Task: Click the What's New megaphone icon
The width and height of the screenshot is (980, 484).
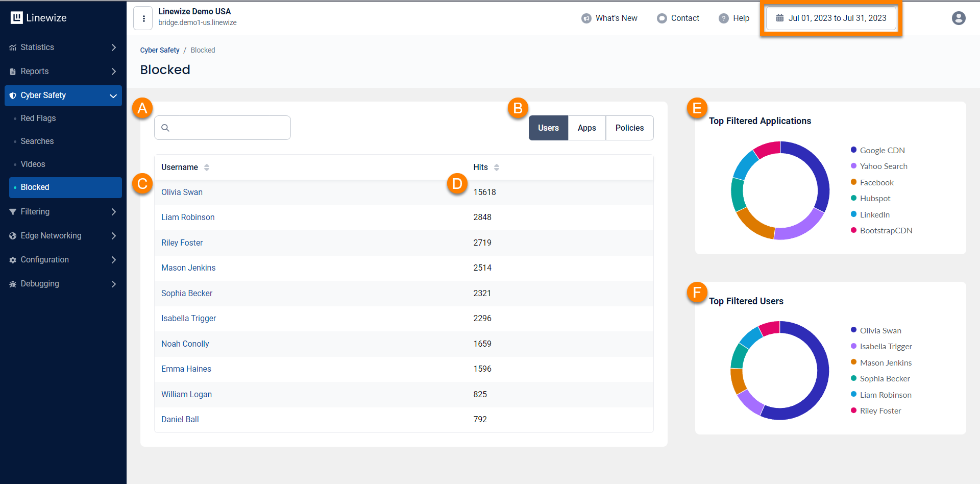Action: pyautogui.click(x=586, y=18)
